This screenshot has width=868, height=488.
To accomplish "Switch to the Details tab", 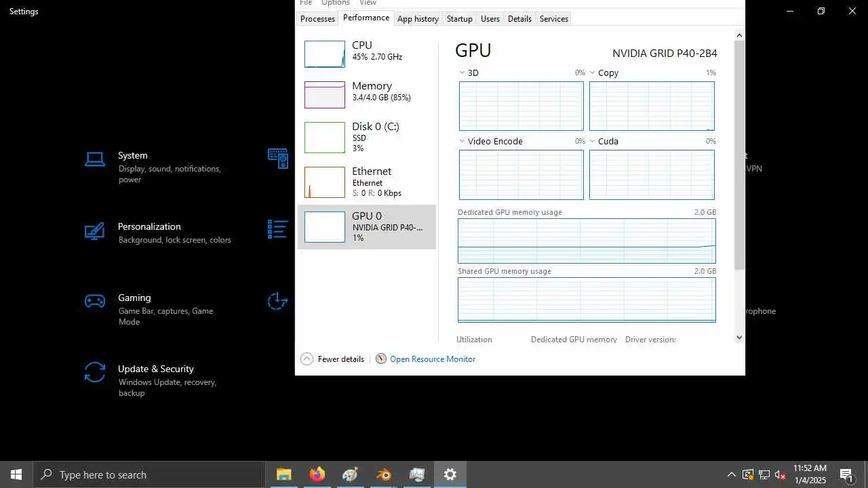I will 519,19.
